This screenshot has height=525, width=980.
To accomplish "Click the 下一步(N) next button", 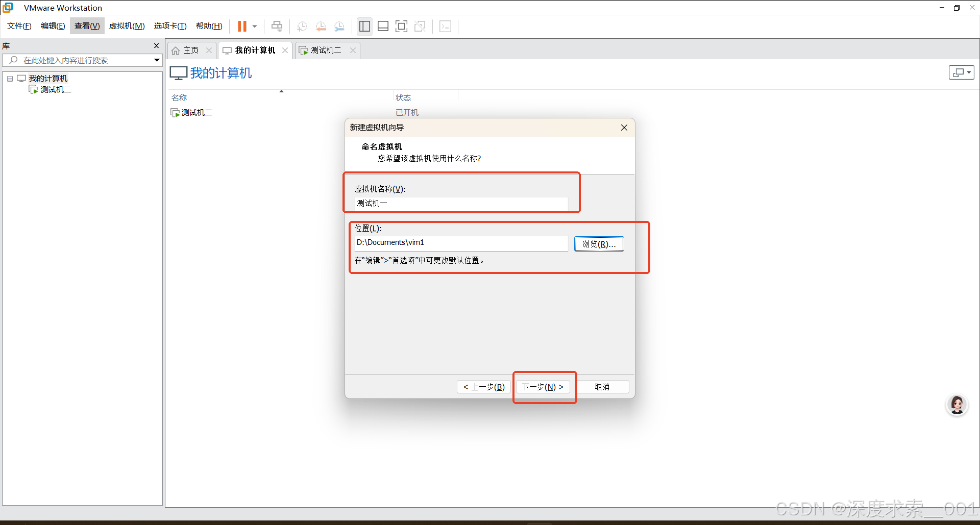I will [x=543, y=387].
